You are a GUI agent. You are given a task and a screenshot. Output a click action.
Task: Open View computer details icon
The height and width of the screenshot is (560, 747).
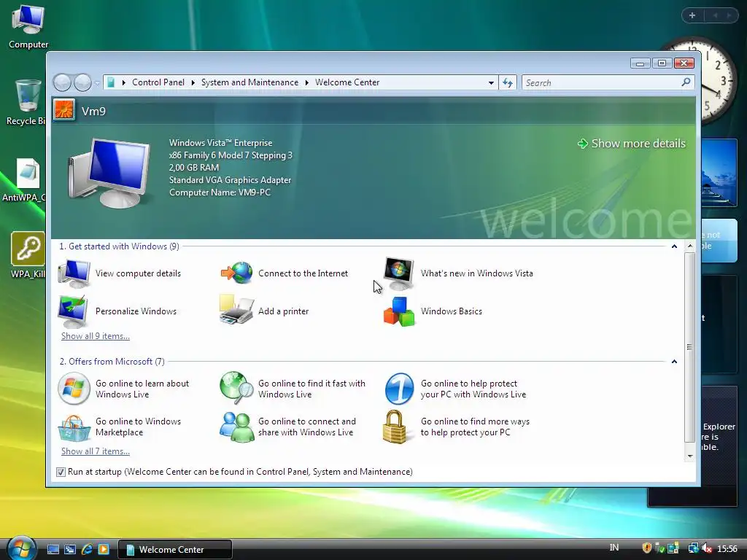74,273
